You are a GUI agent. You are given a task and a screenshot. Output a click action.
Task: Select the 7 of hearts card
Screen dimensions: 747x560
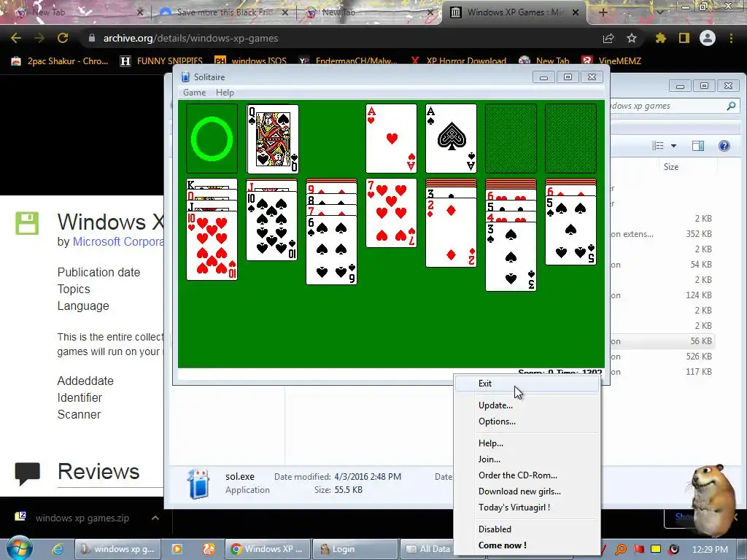pos(391,213)
